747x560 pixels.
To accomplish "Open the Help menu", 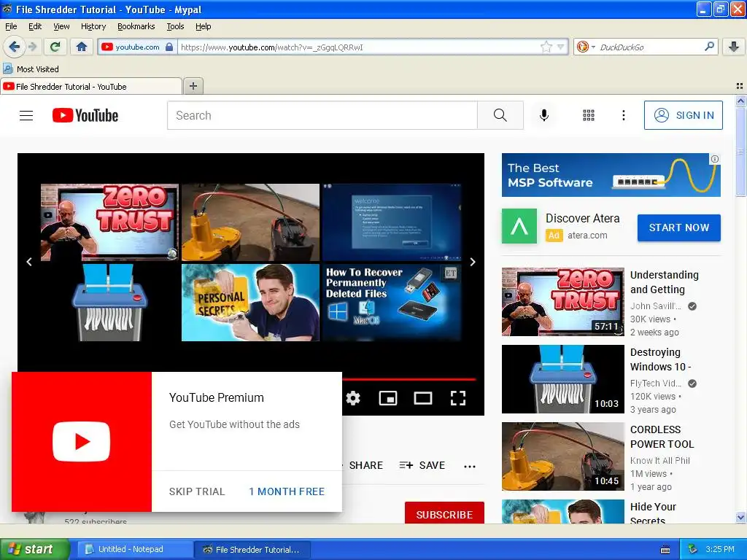I will (x=203, y=26).
